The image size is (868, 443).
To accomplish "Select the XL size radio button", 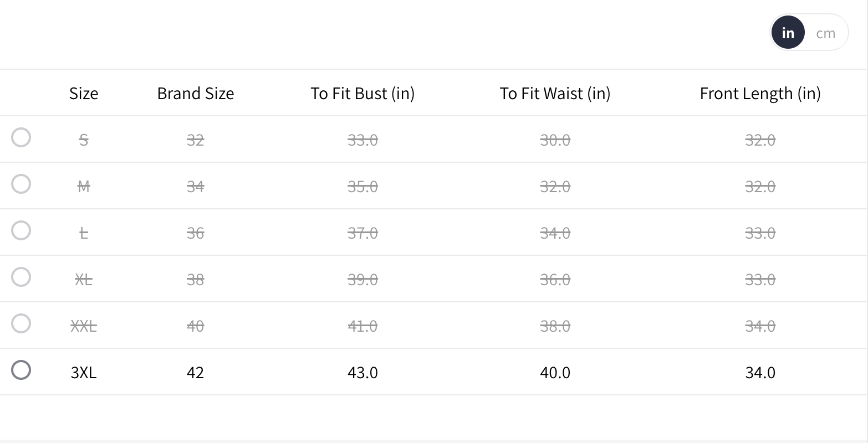I will pos(21,277).
